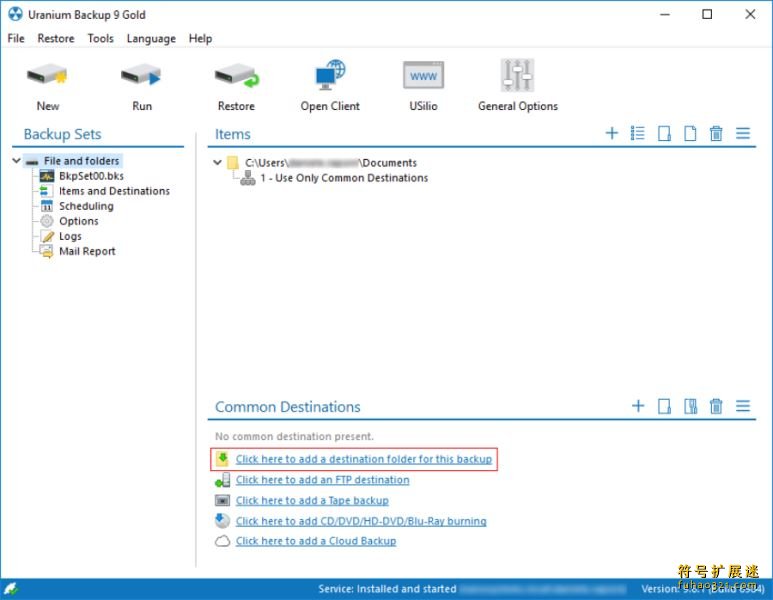Click the status bar icon at bottom left
773x600 pixels.
[11, 588]
